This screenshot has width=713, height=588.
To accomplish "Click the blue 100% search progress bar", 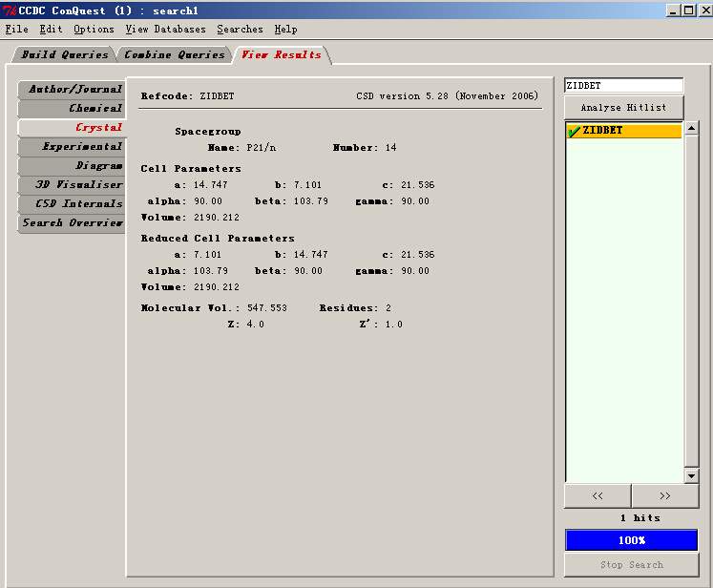I will coord(631,540).
